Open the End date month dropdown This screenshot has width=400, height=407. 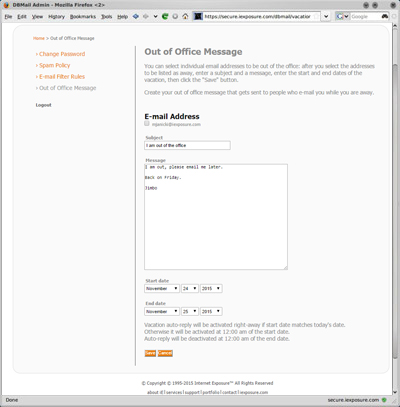(162, 311)
